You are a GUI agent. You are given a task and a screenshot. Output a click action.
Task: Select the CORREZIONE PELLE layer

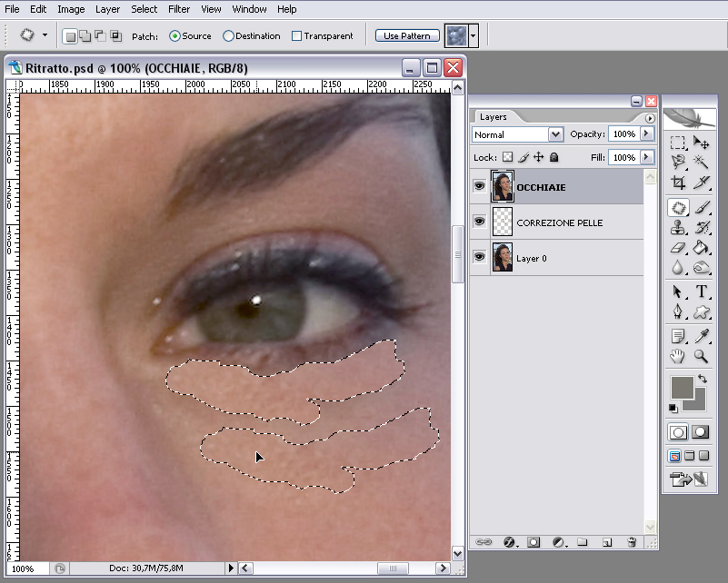click(x=559, y=222)
